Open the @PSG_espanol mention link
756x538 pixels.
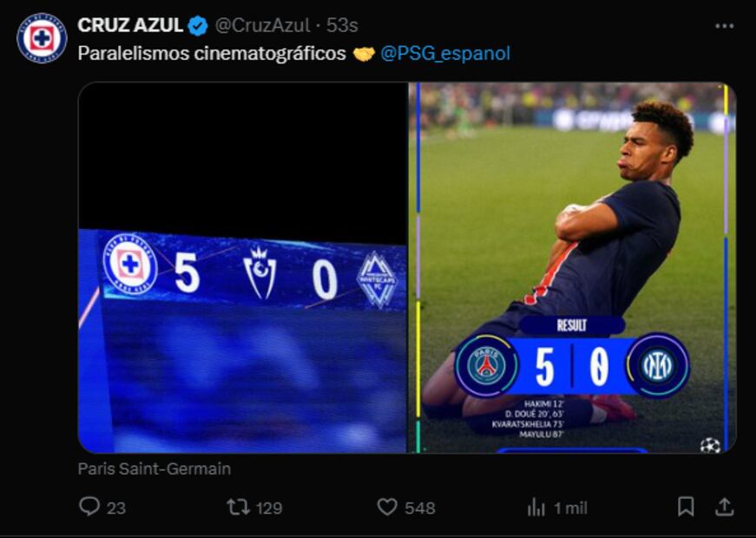[445, 53]
